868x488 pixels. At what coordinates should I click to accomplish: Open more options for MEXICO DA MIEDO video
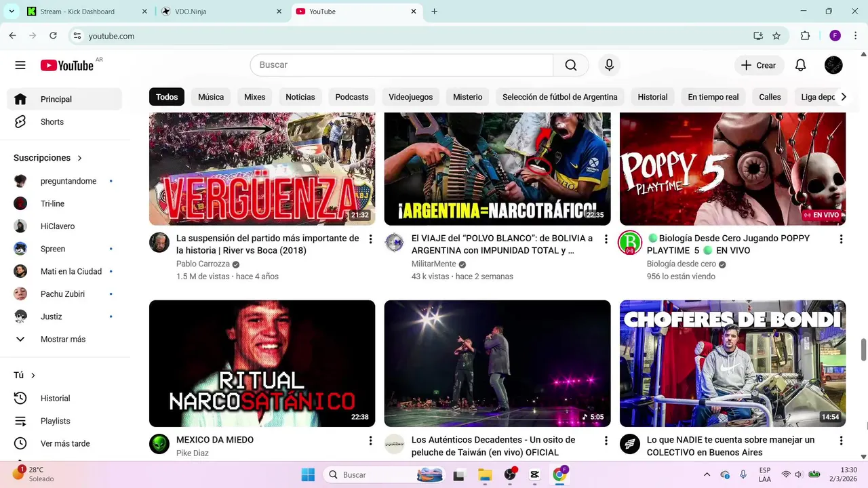(370, 441)
